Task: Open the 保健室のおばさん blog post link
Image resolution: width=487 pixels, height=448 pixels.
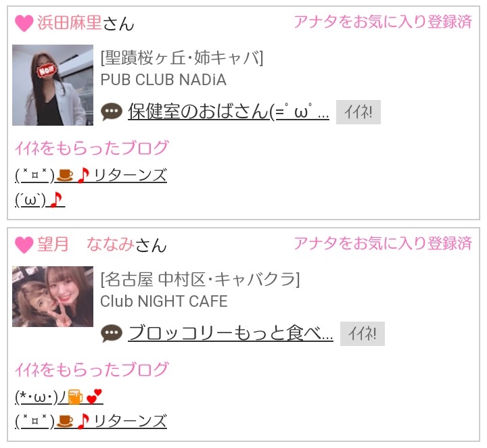Action: 229,111
